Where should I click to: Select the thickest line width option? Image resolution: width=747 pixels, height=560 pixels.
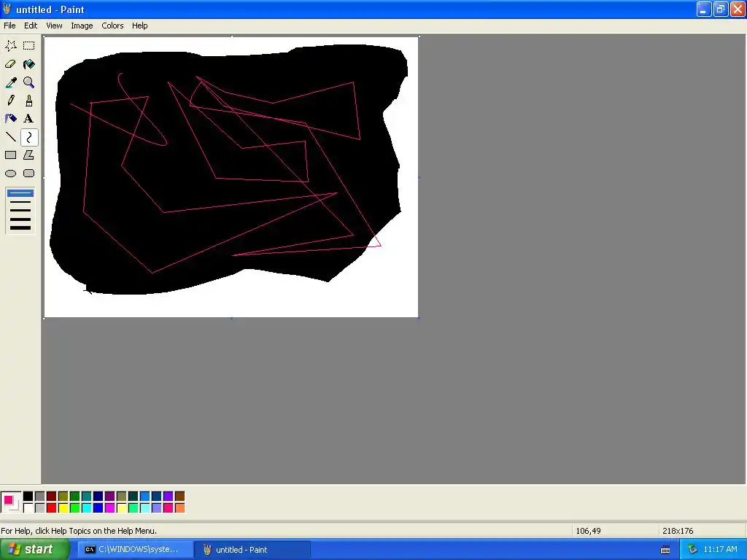tap(20, 227)
